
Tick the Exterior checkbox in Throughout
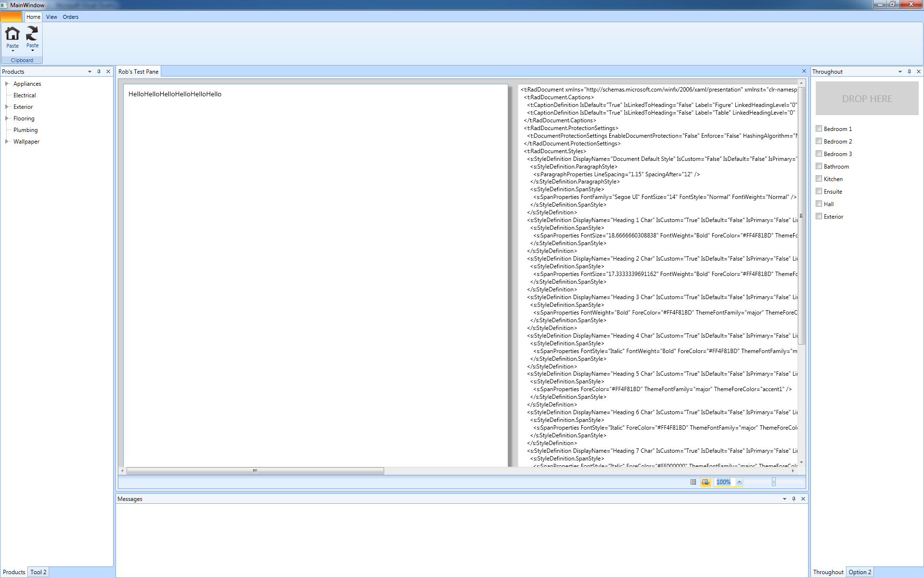819,216
